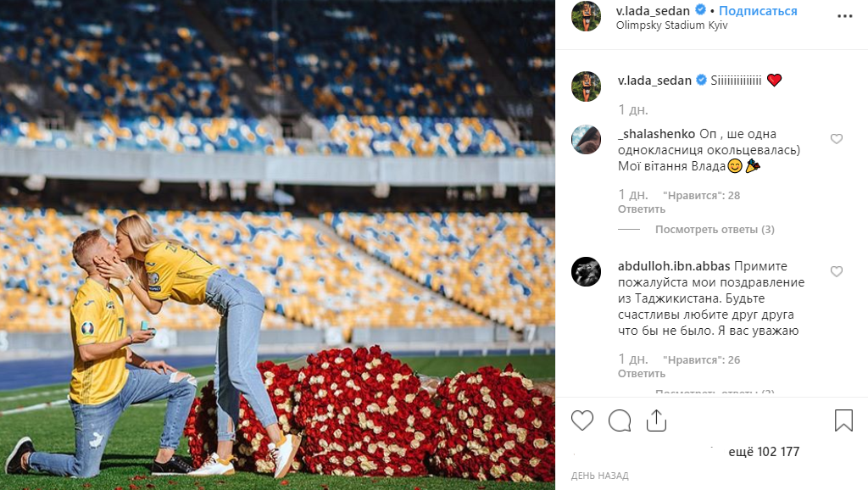Like _shalashenko's comment
This screenshot has width=868, height=490.
click(x=837, y=139)
